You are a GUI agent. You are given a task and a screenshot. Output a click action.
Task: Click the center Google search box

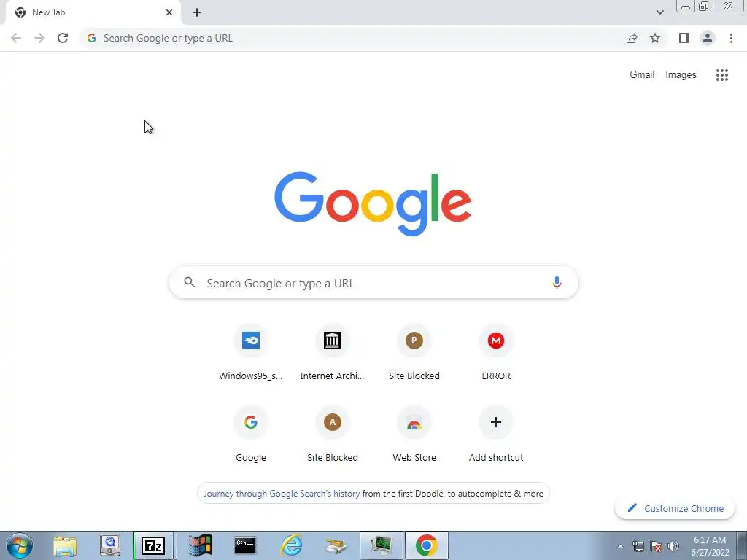373,282
